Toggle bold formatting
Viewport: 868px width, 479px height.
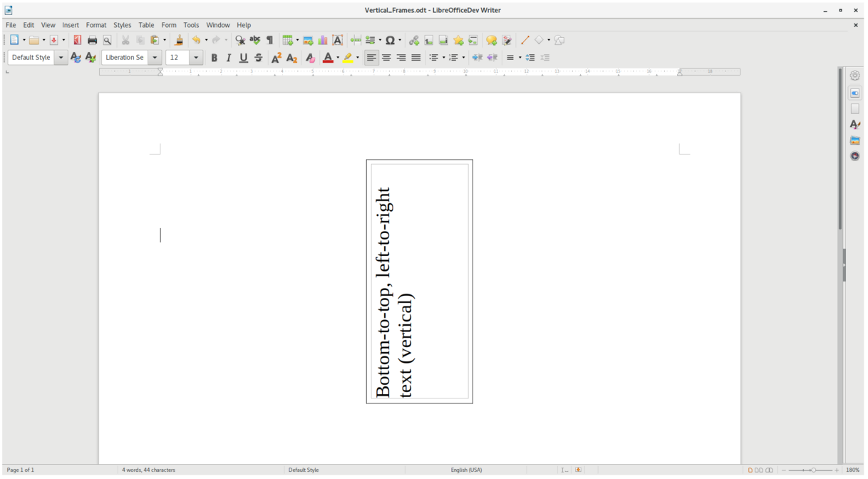pos(214,57)
